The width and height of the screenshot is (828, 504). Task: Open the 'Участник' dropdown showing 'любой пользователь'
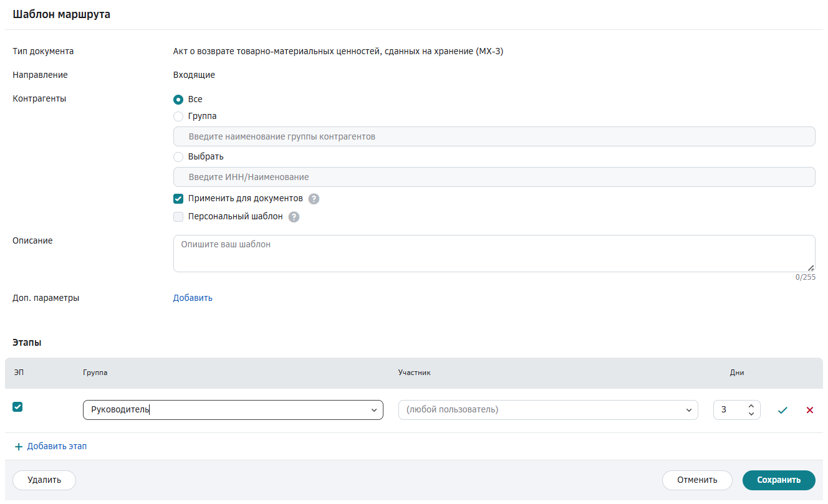click(548, 410)
